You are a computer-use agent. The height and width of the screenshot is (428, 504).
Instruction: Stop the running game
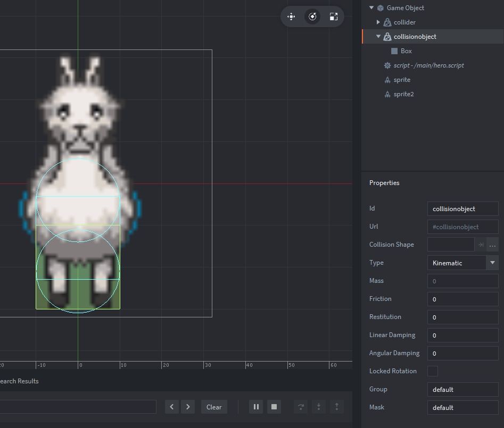click(274, 407)
